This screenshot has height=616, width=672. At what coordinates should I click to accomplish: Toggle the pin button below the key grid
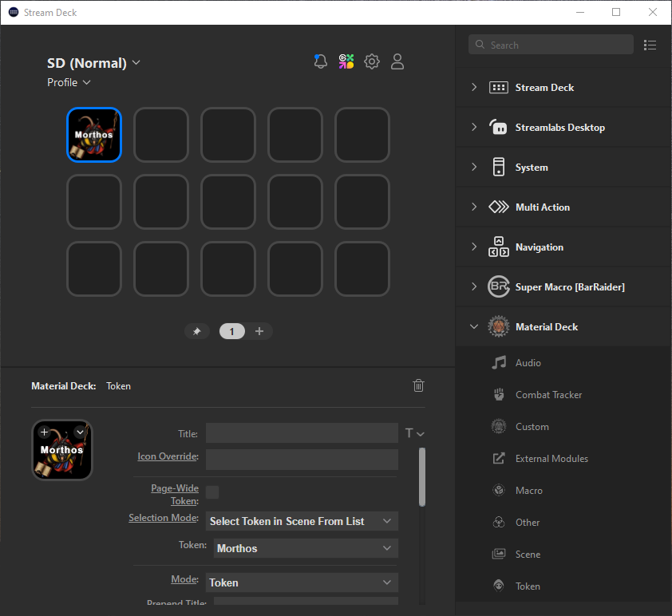click(x=196, y=330)
